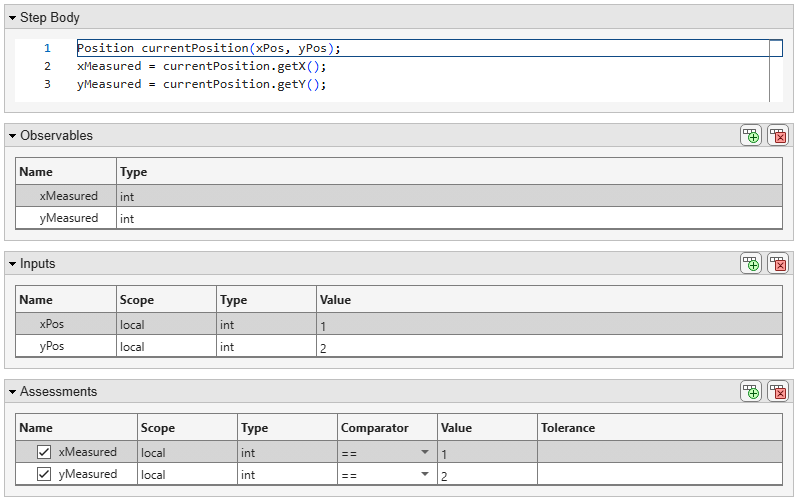Viewport: 798px width, 500px height.
Task: Edit type int of yMeasured observable
Action: pos(449,218)
